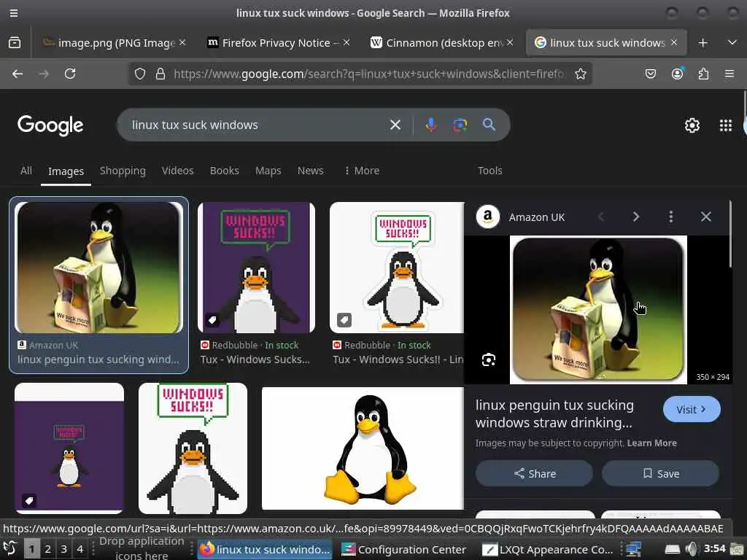The height and width of the screenshot is (560, 747).
Task: Open preview panel three-dot options
Action: [671, 217]
